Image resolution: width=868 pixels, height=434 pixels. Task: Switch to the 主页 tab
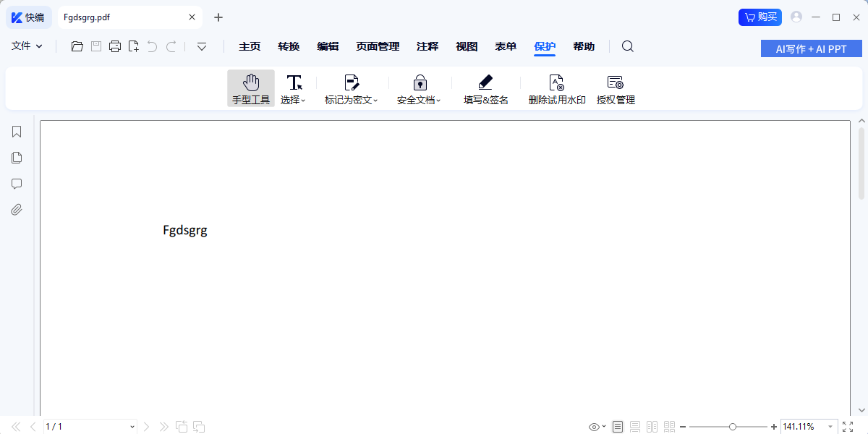point(250,46)
